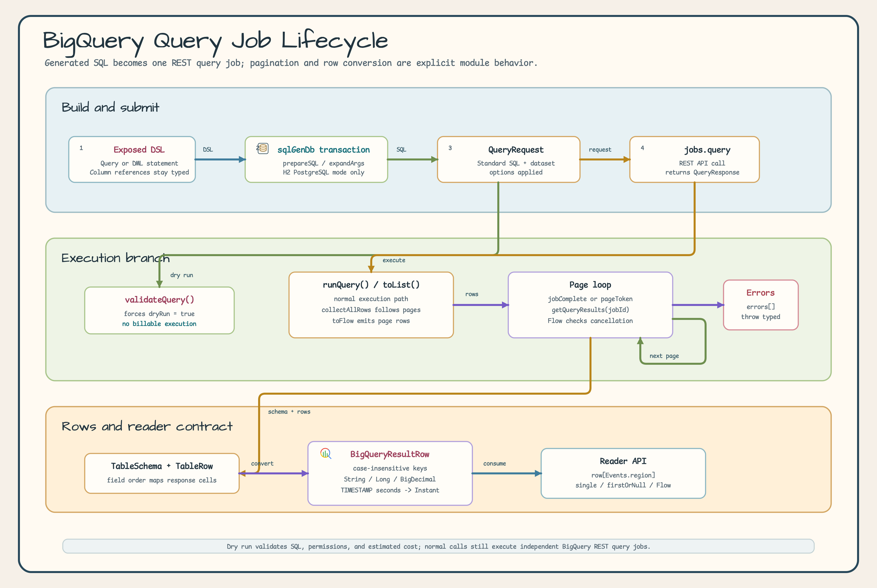Click the subtitle beginning 'Generated SQL becomes'
This screenshot has height=588, width=877.
tap(291, 63)
